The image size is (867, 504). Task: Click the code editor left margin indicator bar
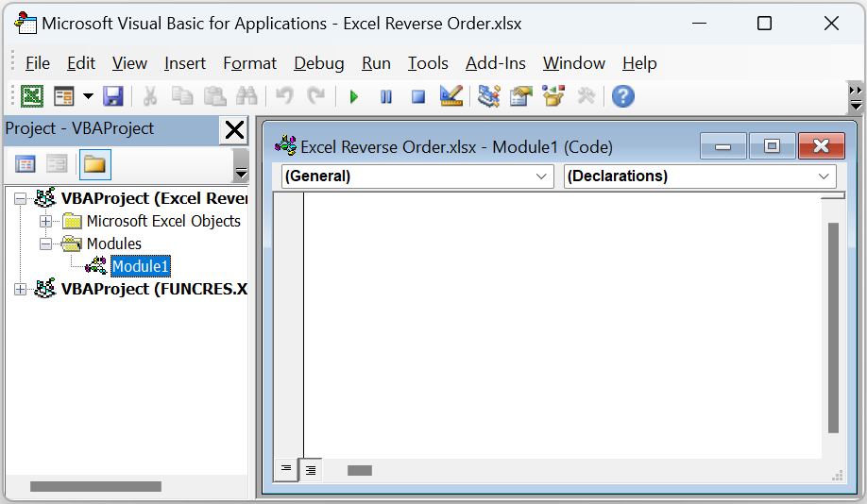coord(288,326)
